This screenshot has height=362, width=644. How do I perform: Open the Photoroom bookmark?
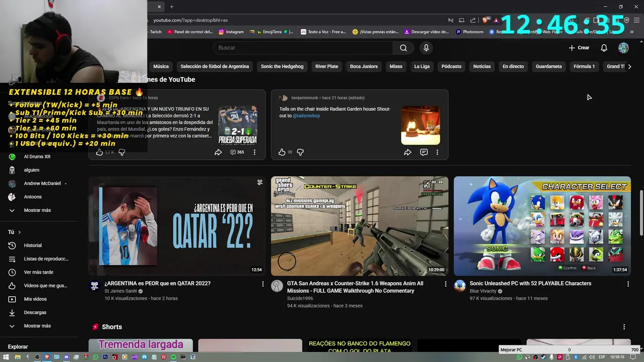coord(469,32)
